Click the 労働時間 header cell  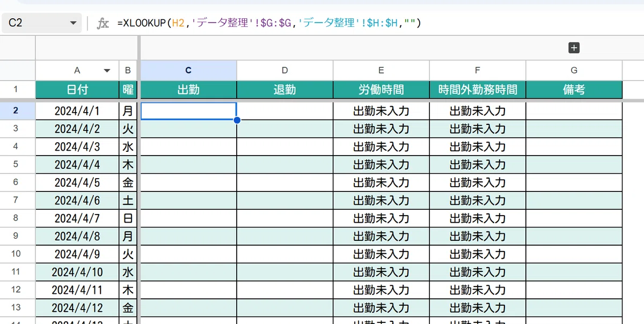381,90
